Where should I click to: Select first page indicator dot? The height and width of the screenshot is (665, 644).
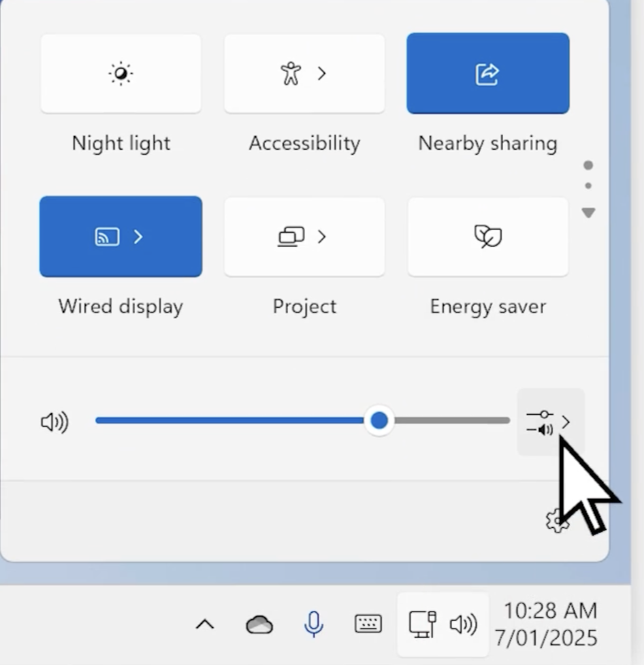pos(588,165)
